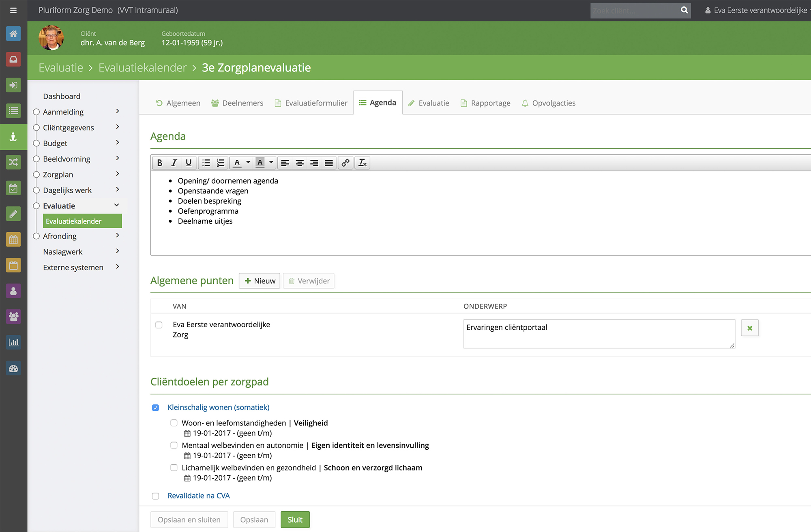
Task: Open the hamburger menu
Action: click(x=13, y=10)
